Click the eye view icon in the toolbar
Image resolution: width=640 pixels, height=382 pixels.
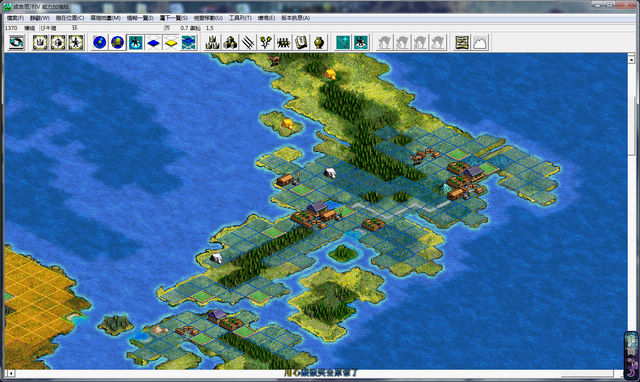tap(16, 42)
